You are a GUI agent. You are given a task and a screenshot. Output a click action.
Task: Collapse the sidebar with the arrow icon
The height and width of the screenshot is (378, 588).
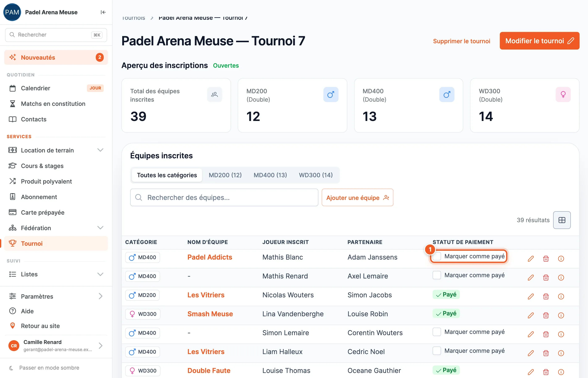103,12
